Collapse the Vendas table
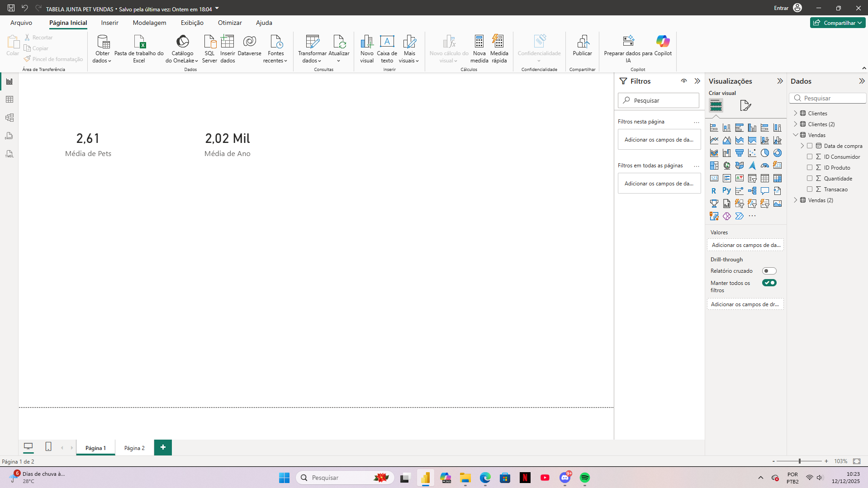Viewport: 868px width, 488px height. pyautogui.click(x=796, y=135)
